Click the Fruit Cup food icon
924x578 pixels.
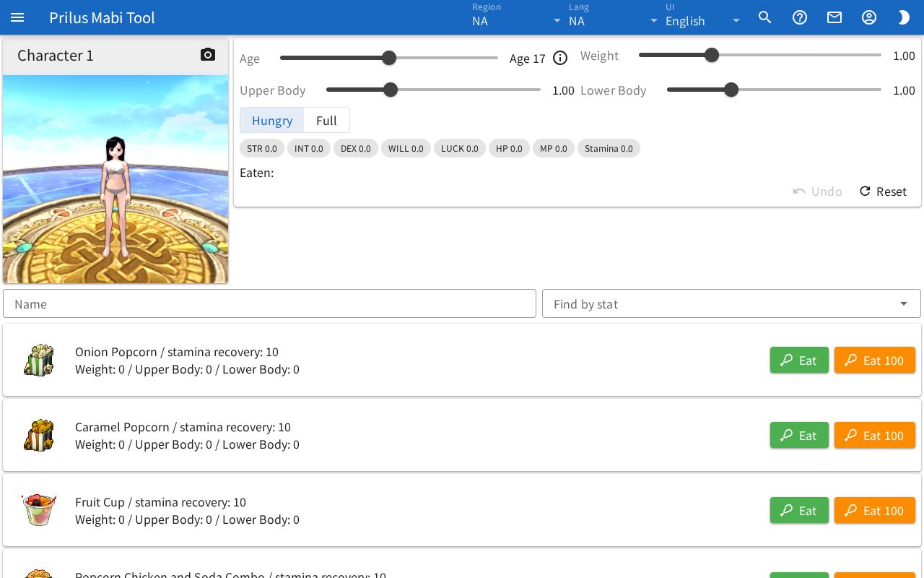pos(39,510)
